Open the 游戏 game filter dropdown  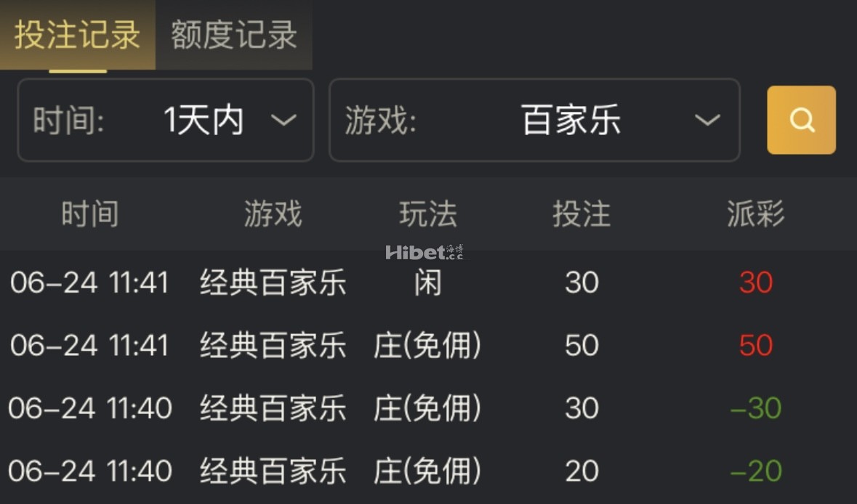pos(534,120)
